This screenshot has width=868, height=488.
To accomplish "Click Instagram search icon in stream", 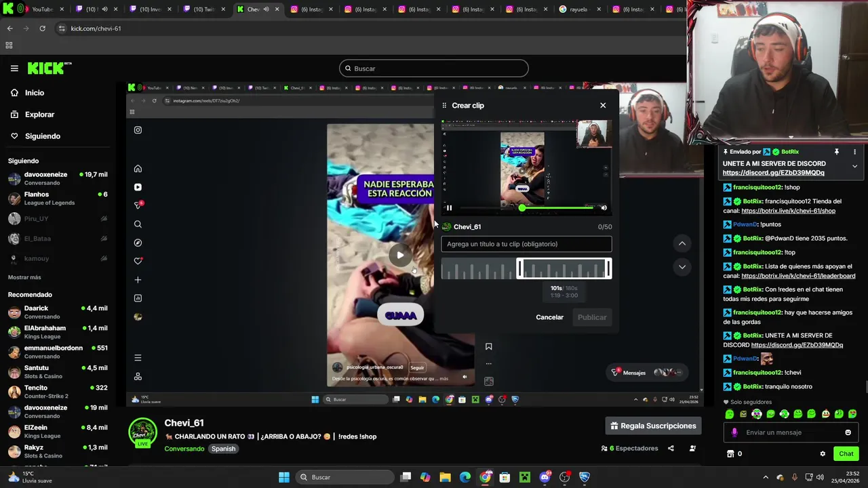I will point(138,224).
